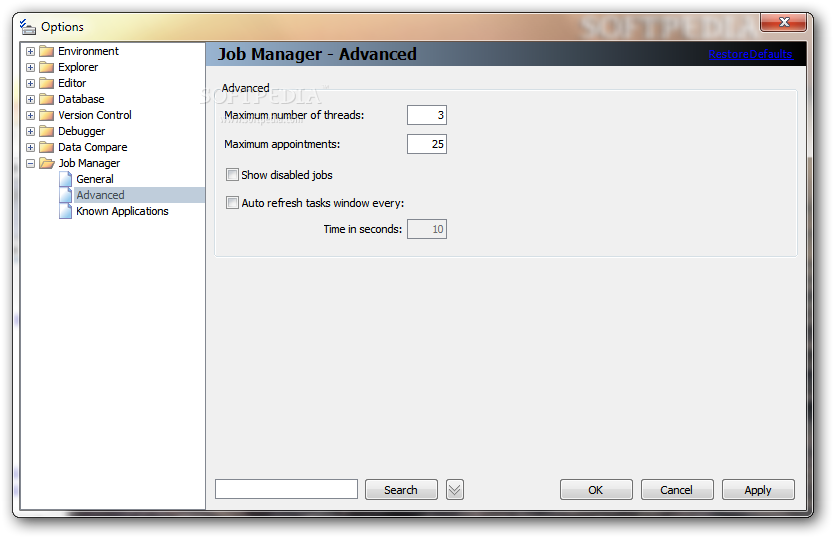Click Restore Defaults link
The width and height of the screenshot is (834, 538).
(750, 54)
